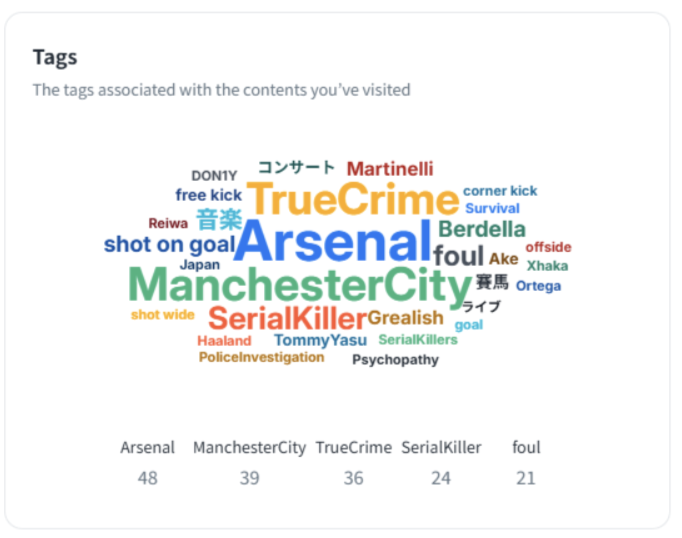Click the free kick tag
The height and width of the screenshot is (538, 682).
click(x=209, y=195)
